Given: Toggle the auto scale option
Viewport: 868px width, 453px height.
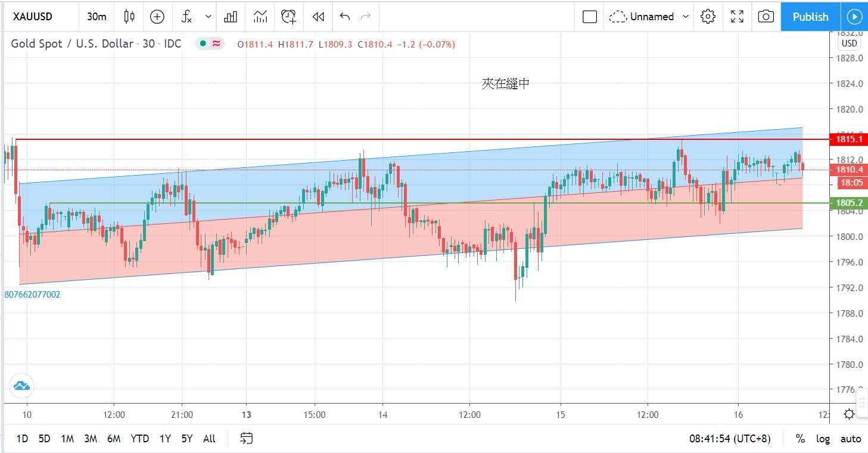Looking at the screenshot, I should point(850,439).
